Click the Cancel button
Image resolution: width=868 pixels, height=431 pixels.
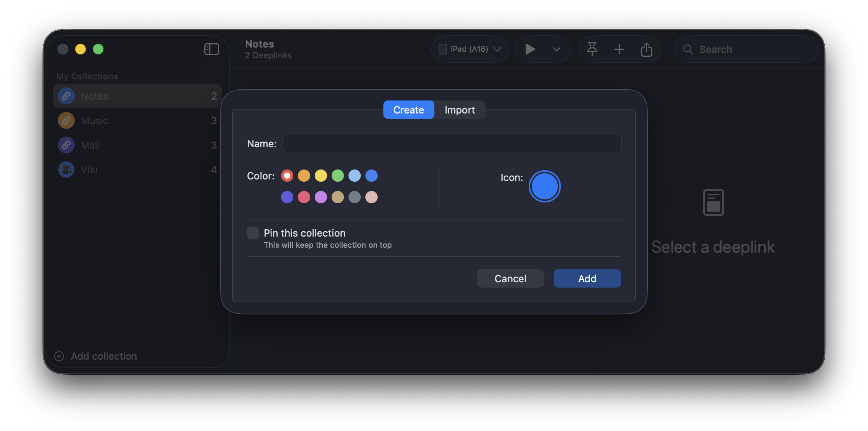tap(510, 278)
